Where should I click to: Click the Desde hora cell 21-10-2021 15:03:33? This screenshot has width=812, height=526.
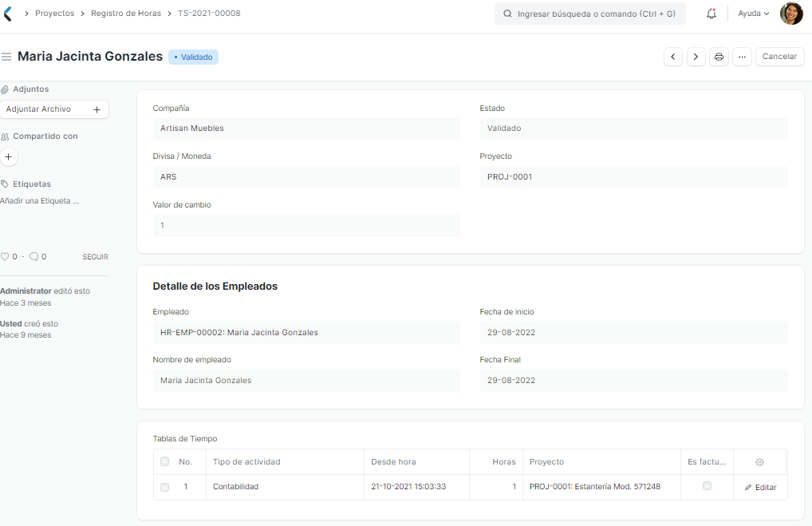tap(417, 487)
